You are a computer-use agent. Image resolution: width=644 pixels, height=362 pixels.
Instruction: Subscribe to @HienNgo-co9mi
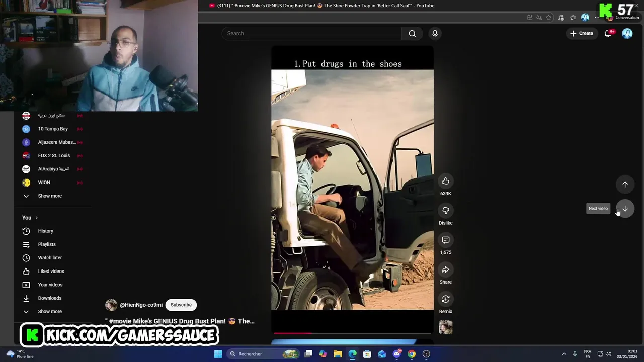[181, 305]
